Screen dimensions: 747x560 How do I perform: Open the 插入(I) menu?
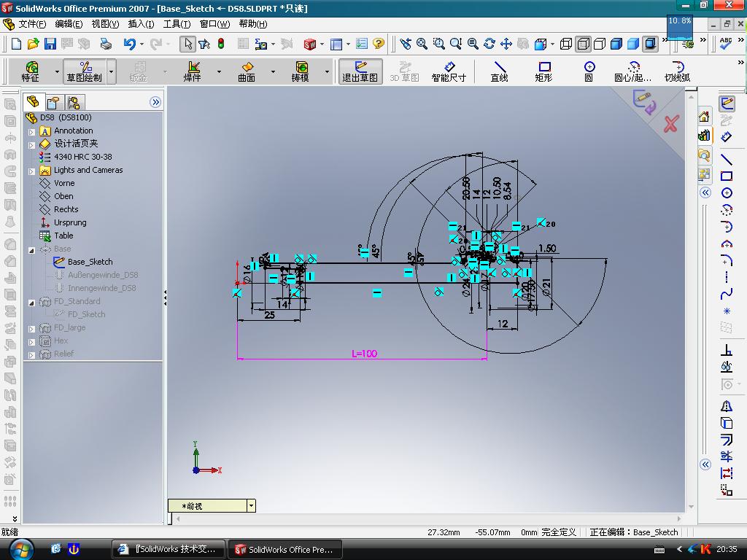(x=141, y=24)
